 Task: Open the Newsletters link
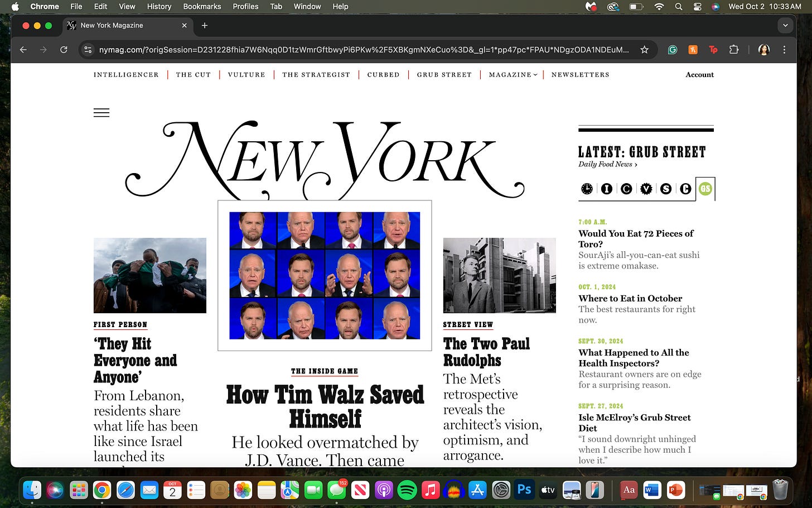(581, 75)
